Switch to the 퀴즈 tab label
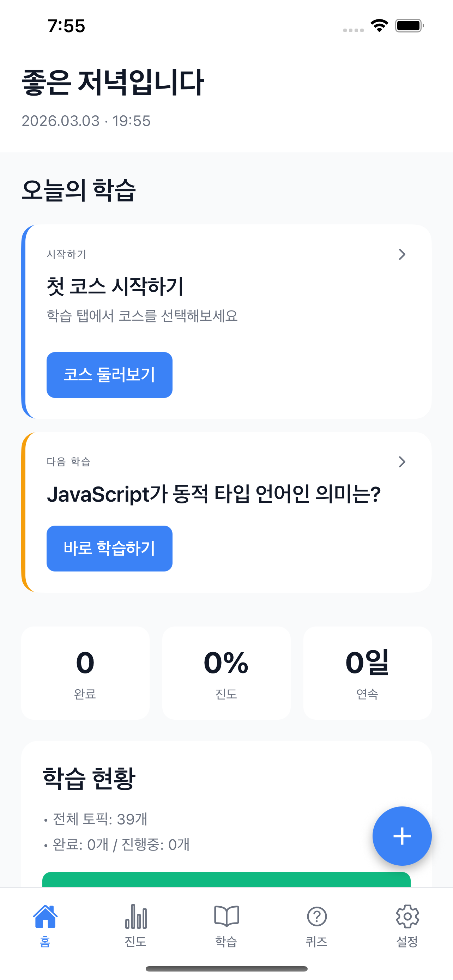Screen dimensions: 453x980 (316, 942)
